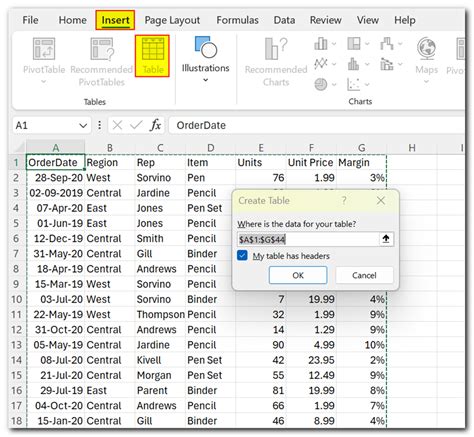This screenshot has height=437, width=474.
Task: Click the table data range field
Action: click(x=308, y=239)
